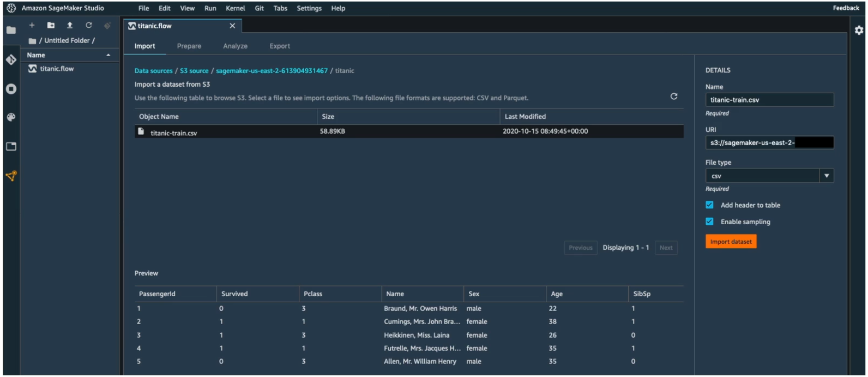Open the SageMaker components and registries icon
Image resolution: width=868 pixels, height=377 pixels.
11,176
